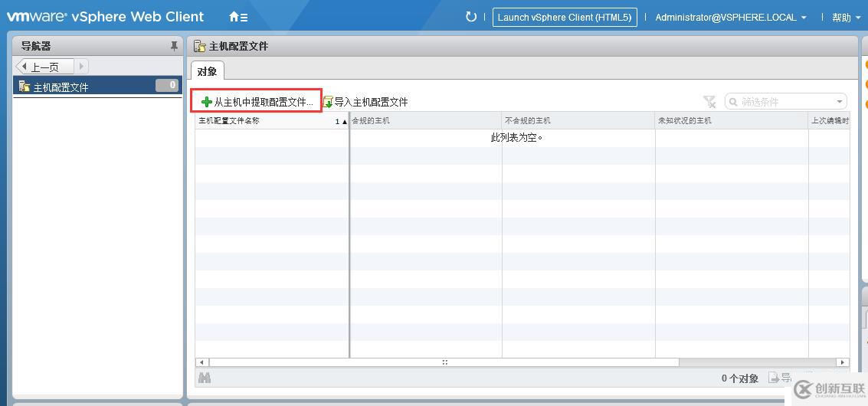Click the import host profile icon
Image resolution: width=868 pixels, height=406 pixels.
coord(328,102)
